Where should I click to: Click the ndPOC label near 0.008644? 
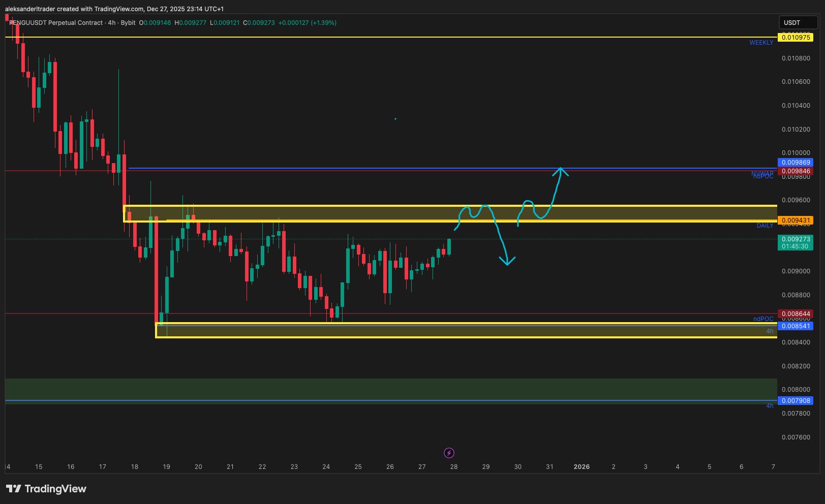[x=763, y=319]
